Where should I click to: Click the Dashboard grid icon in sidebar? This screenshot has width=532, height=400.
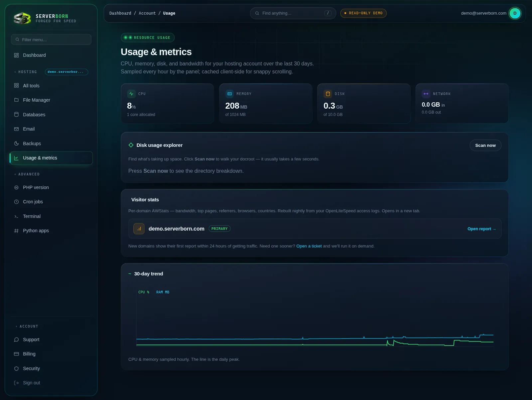click(x=16, y=55)
